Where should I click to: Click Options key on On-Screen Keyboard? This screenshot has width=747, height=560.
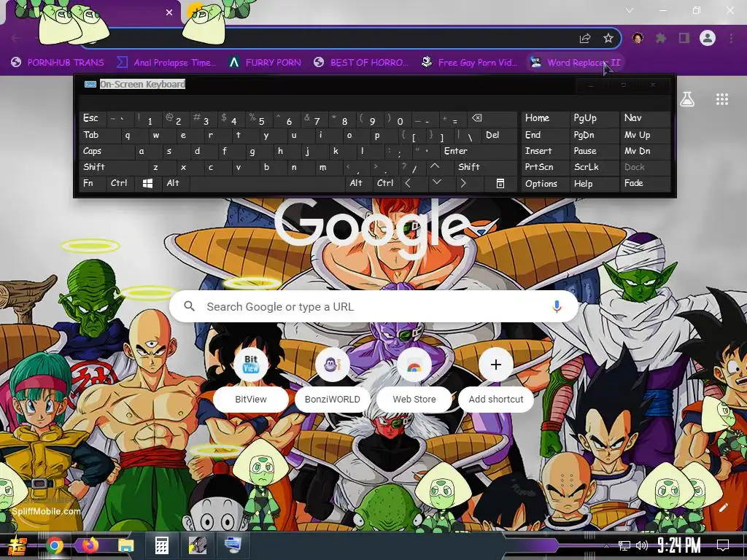[545, 183]
